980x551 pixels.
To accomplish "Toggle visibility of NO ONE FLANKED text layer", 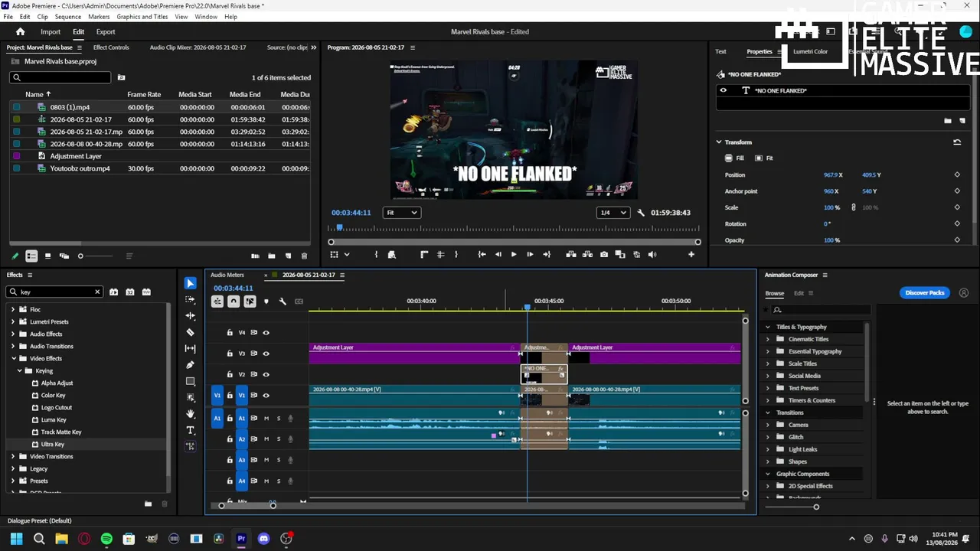I will tap(723, 90).
